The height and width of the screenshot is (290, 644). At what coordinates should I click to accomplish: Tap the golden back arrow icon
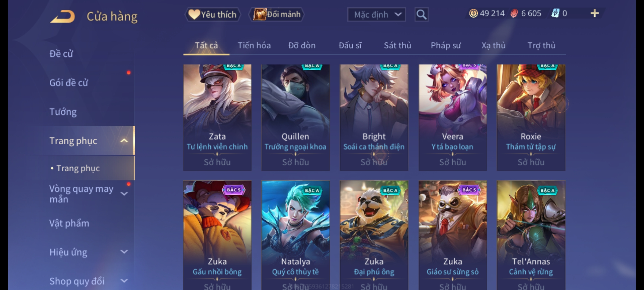[x=62, y=16]
